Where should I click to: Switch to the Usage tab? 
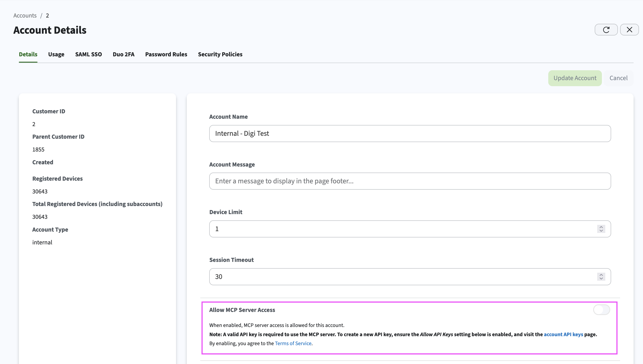[56, 54]
